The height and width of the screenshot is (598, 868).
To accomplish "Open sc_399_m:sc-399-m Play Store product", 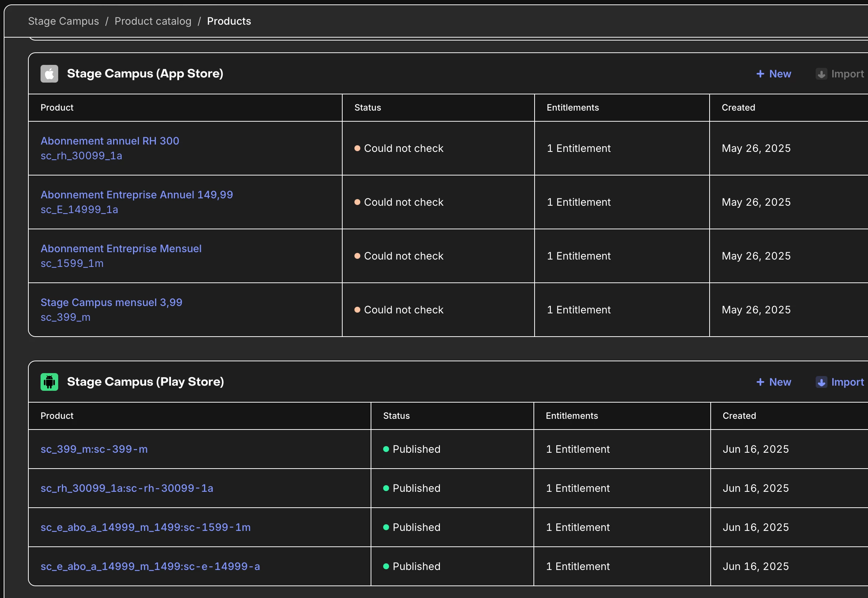I will [94, 449].
